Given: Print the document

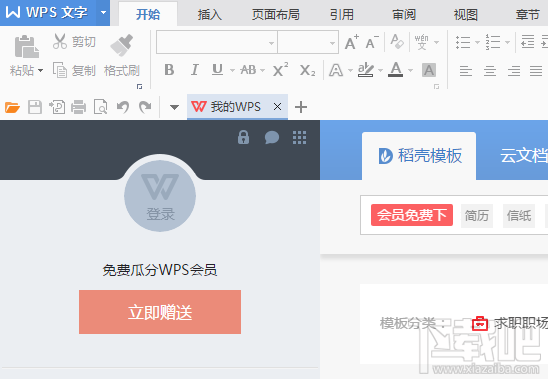Looking at the screenshot, I should click(x=78, y=107).
